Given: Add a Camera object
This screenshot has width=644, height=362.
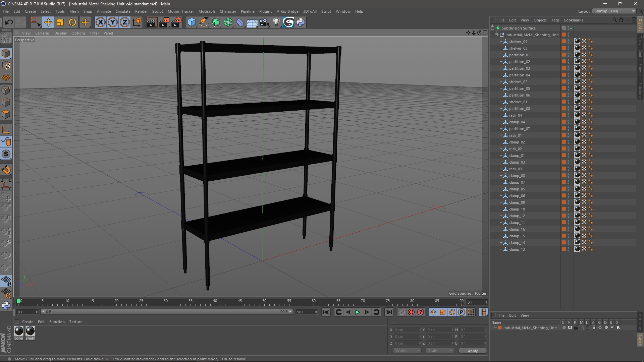Looking at the screenshot, I should [x=264, y=22].
